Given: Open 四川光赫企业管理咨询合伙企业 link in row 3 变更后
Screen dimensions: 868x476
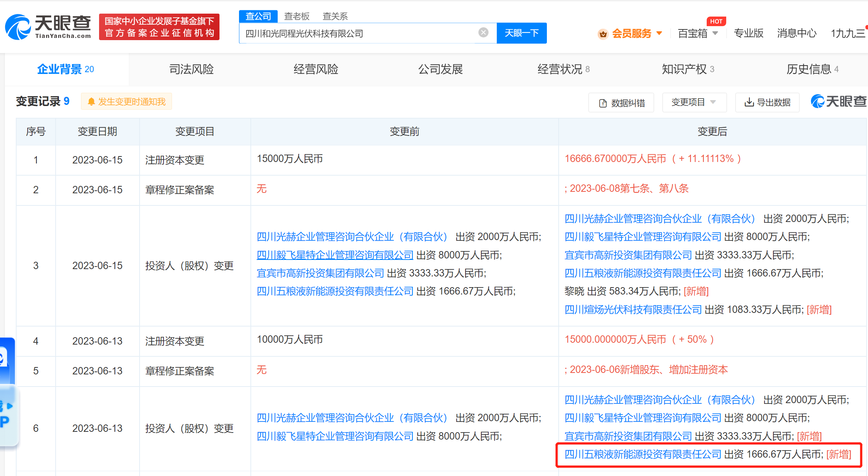Looking at the screenshot, I should click(661, 219).
